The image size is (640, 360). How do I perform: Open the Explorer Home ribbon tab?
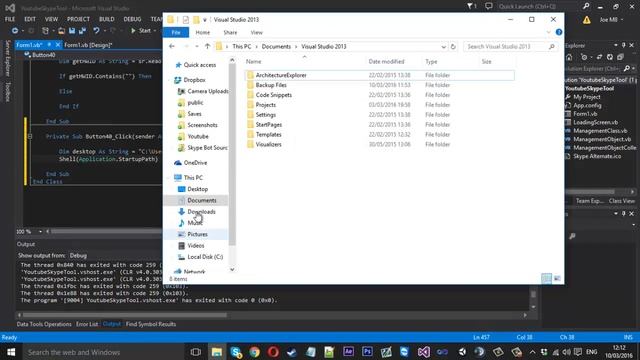pyautogui.click(x=202, y=32)
